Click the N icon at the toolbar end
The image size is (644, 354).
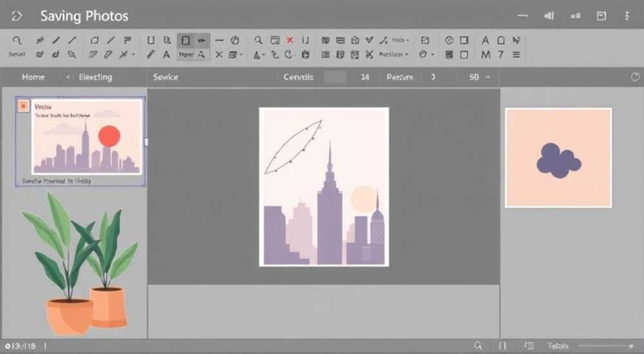point(516,41)
